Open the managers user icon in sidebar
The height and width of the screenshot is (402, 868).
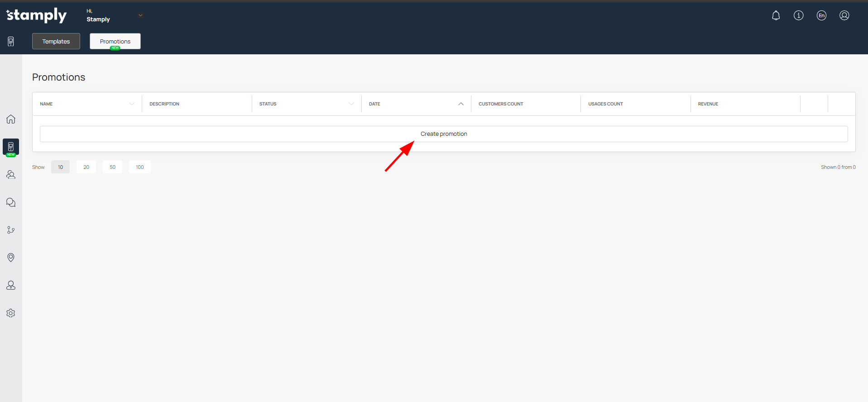[11, 285]
